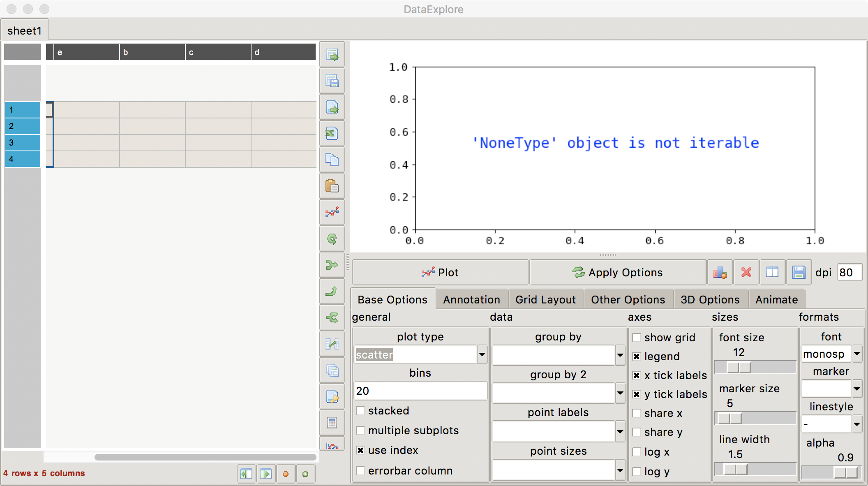Enable the show grid checkbox

(x=637, y=338)
